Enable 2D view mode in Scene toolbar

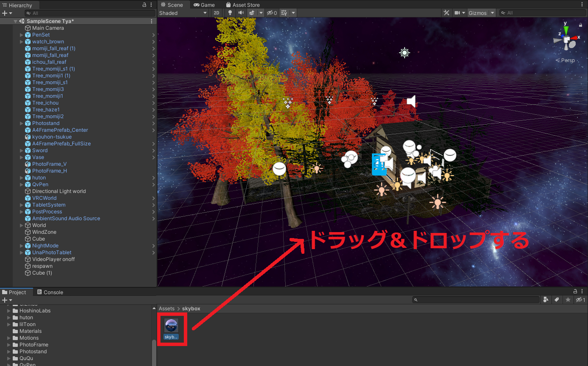tap(217, 13)
